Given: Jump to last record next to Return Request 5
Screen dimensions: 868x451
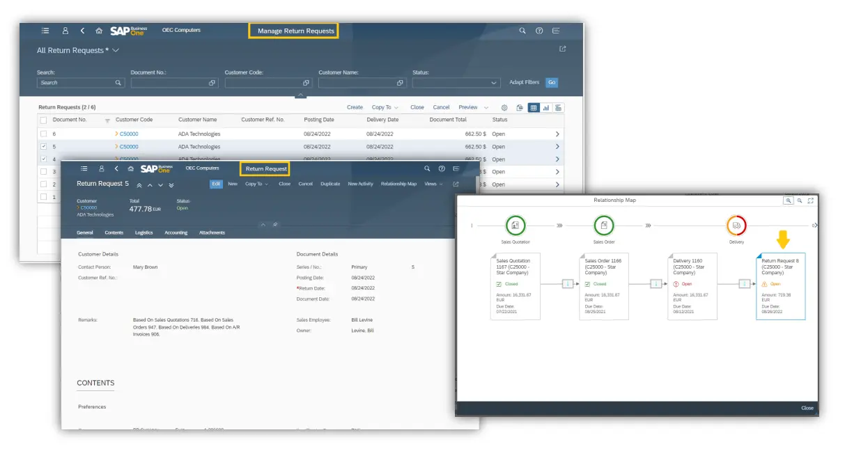Looking at the screenshot, I should pyautogui.click(x=171, y=185).
